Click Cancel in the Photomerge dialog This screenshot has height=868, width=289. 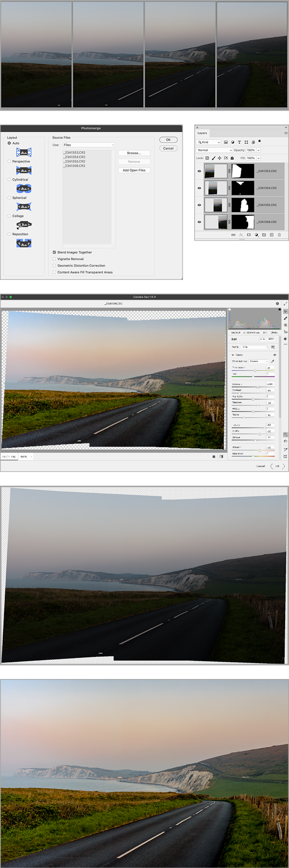169,148
